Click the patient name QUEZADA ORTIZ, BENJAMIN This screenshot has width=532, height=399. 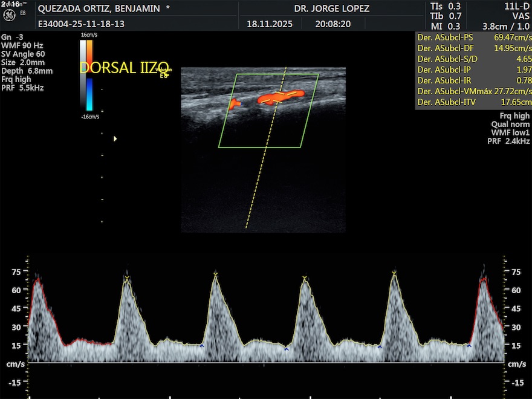99,9
